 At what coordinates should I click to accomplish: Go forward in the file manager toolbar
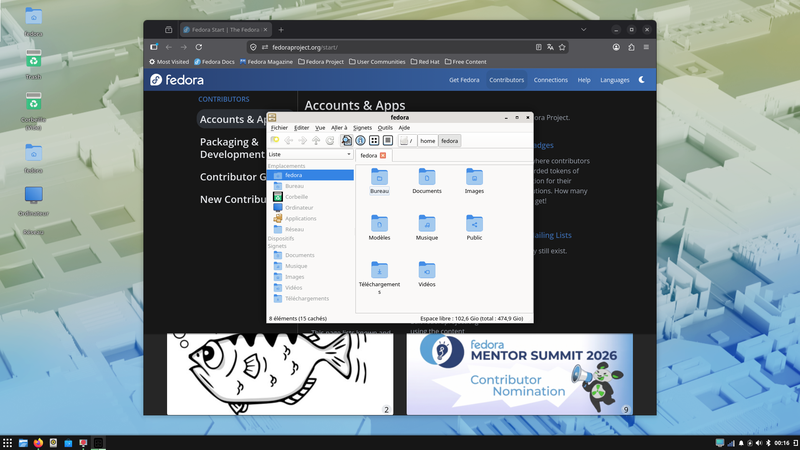pos(303,140)
